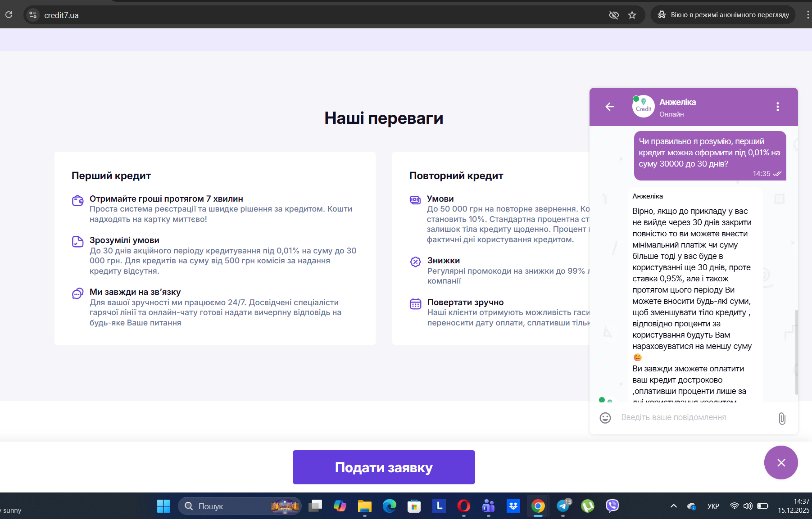
Task: Click the 'Повертати зручно' item title
Action: tap(466, 302)
